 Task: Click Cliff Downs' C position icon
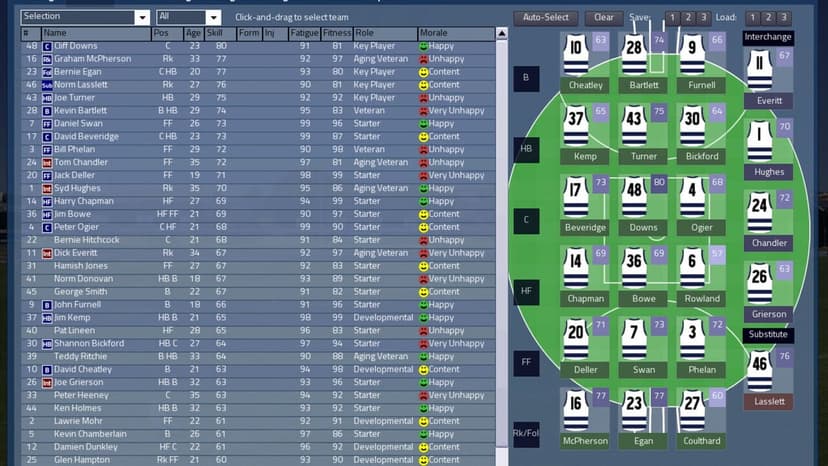pyautogui.click(x=47, y=46)
